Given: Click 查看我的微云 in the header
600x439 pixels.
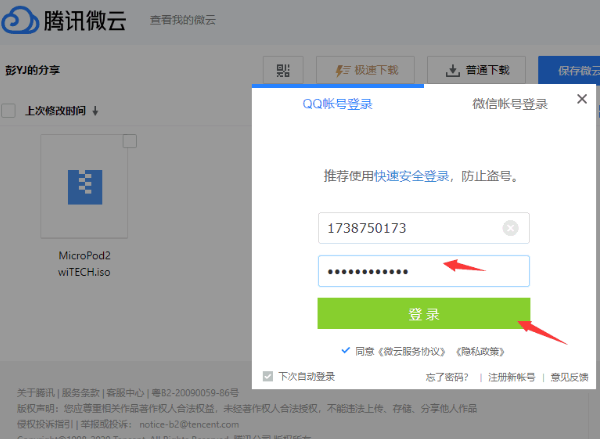Looking at the screenshot, I should pyautogui.click(x=183, y=20).
